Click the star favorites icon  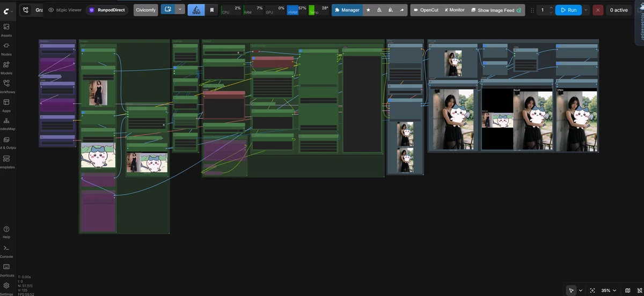(368, 10)
